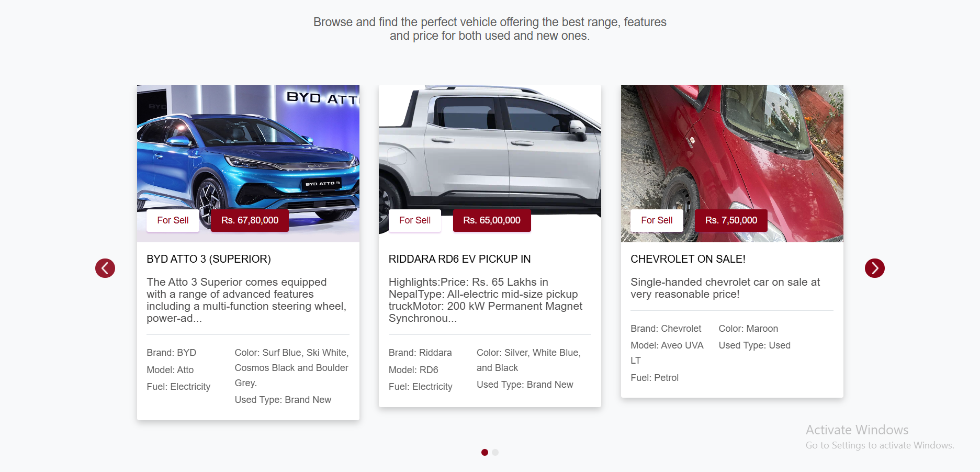Click 'Color: Silver, White Blue' text
This screenshot has height=472, width=980.
528,360
